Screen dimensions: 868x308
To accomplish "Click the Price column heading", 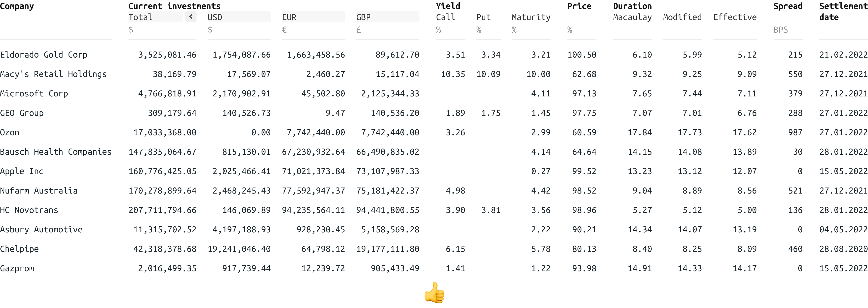I will coord(579,6).
